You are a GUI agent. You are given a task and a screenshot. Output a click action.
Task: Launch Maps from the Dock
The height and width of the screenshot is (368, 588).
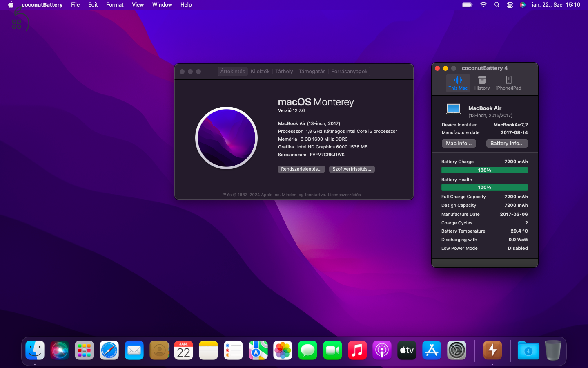pos(258,350)
